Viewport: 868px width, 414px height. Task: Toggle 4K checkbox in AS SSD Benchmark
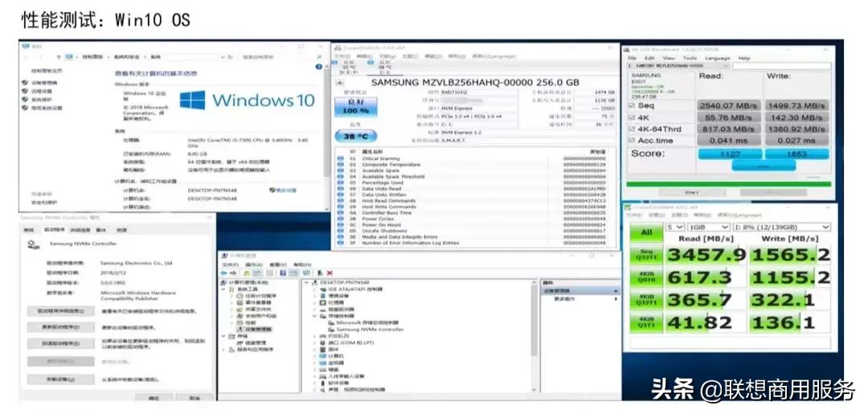632,117
